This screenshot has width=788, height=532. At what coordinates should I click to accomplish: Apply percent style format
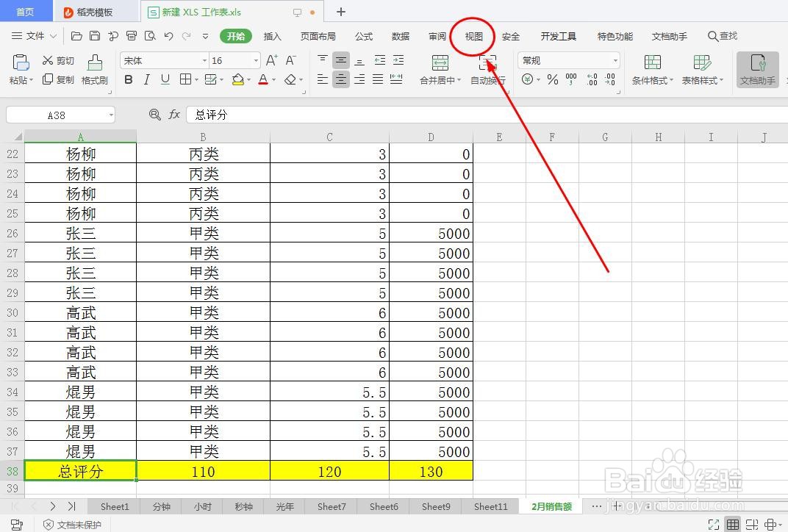(552, 79)
